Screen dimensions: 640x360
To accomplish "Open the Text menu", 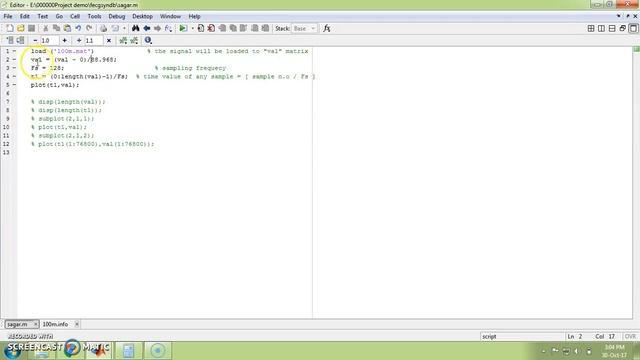I will pyautogui.click(x=42, y=16).
